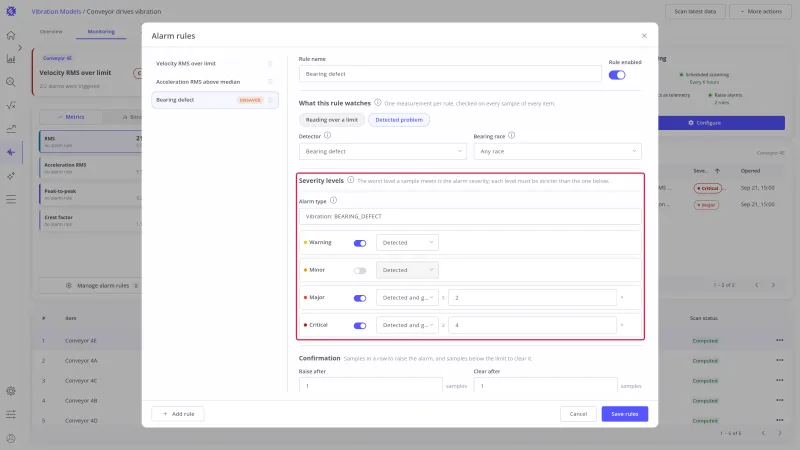The height and width of the screenshot is (450, 800).
Task: Open the sliders preferences sidebar icon
Action: point(11,414)
